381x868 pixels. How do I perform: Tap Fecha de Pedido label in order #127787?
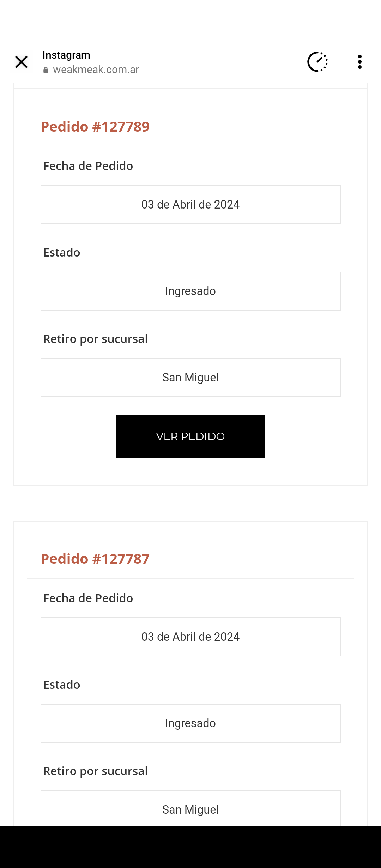pyautogui.click(x=88, y=598)
